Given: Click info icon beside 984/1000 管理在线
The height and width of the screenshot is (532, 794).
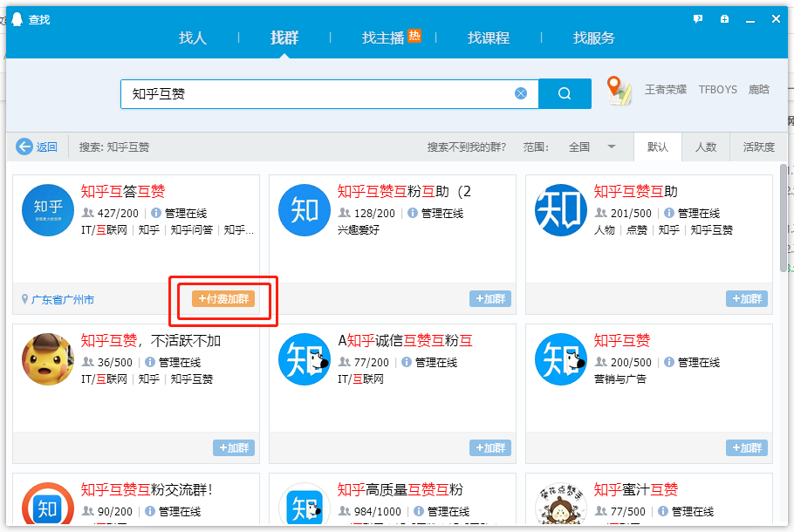Looking at the screenshot, I should (x=419, y=511).
